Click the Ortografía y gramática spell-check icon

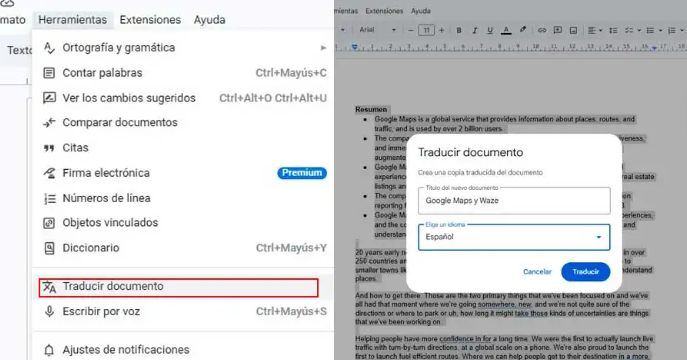tap(50, 48)
